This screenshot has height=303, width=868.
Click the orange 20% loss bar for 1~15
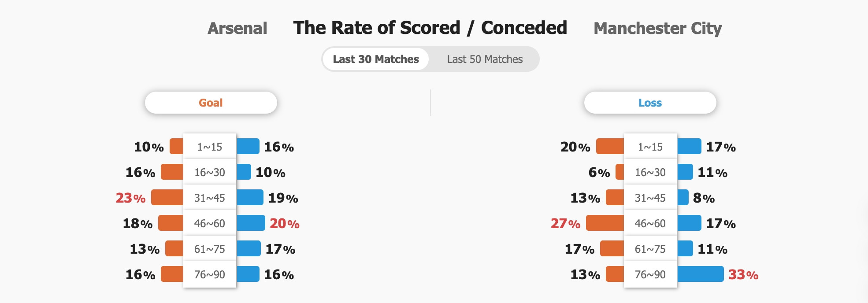coord(610,146)
